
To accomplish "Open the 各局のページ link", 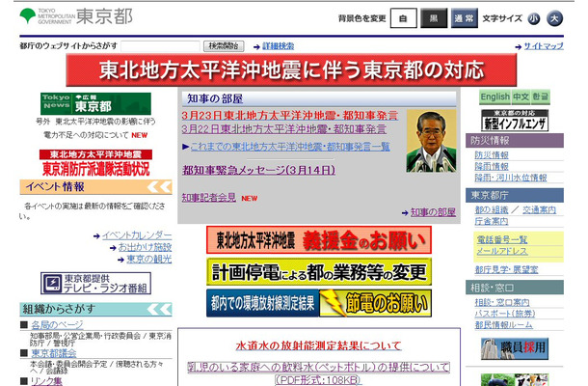I will tap(57, 325).
